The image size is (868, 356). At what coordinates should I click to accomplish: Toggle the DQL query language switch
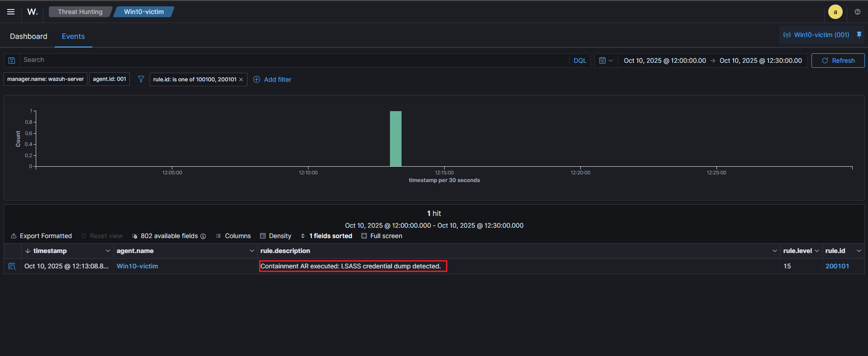pyautogui.click(x=579, y=61)
